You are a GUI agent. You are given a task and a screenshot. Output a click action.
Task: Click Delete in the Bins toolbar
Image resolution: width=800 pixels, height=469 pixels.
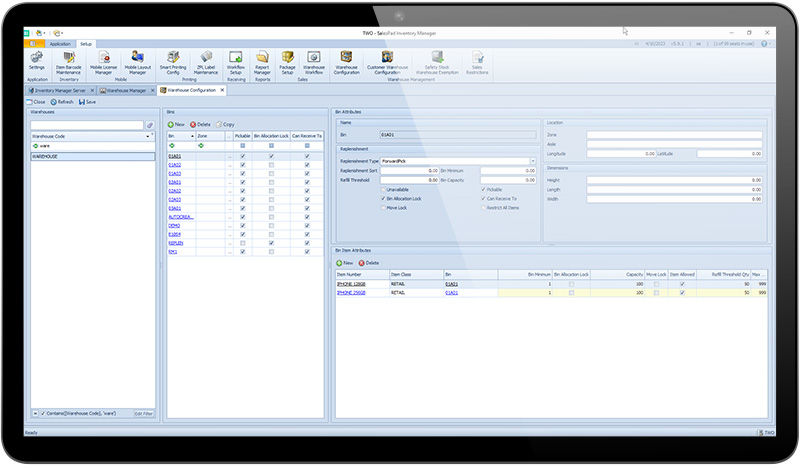[200, 125]
